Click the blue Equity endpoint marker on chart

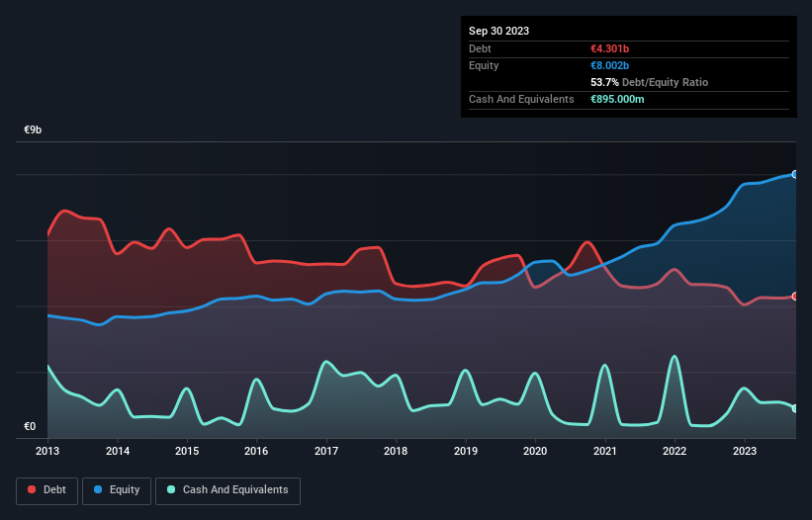pyautogui.click(x=795, y=174)
